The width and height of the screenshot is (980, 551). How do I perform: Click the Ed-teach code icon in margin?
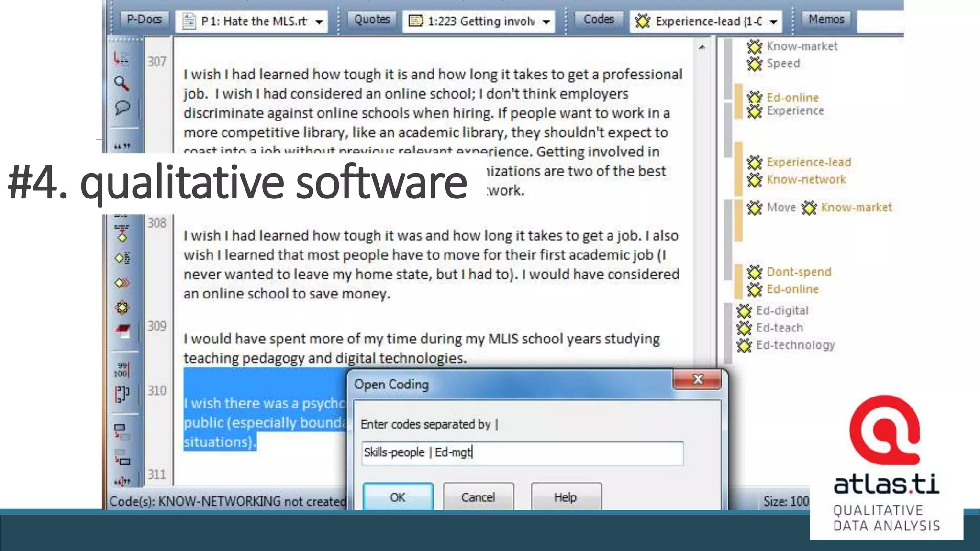click(x=744, y=329)
